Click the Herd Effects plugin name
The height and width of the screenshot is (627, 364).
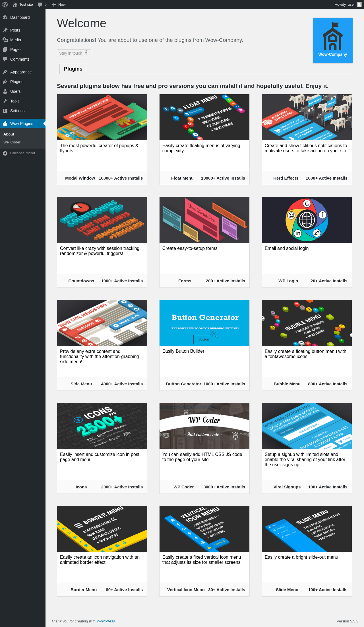coord(286,178)
